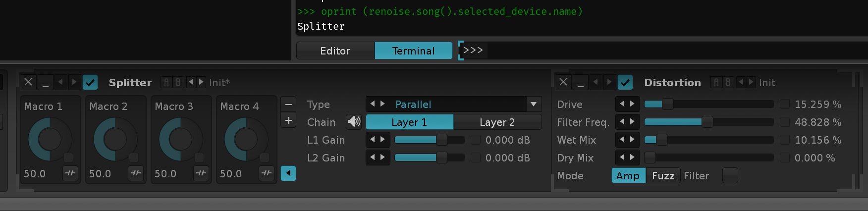This screenshot has width=868, height=211.
Task: Decrease L1 Gain with left arrow
Action: [373, 140]
